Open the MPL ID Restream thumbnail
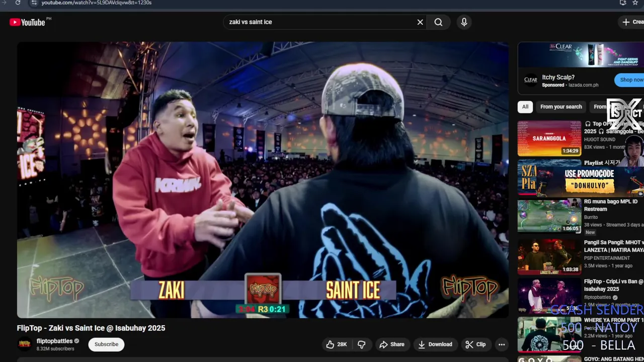The image size is (644, 362). coord(549,216)
